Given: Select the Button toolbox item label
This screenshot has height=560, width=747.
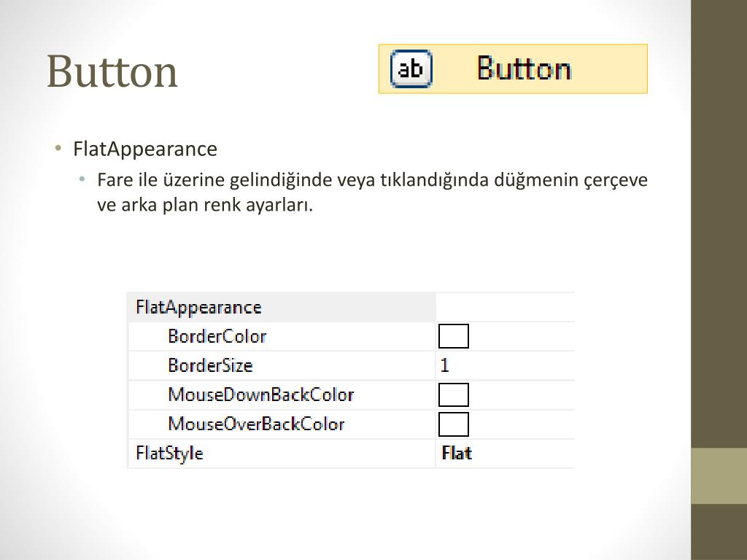Looking at the screenshot, I should [524, 69].
